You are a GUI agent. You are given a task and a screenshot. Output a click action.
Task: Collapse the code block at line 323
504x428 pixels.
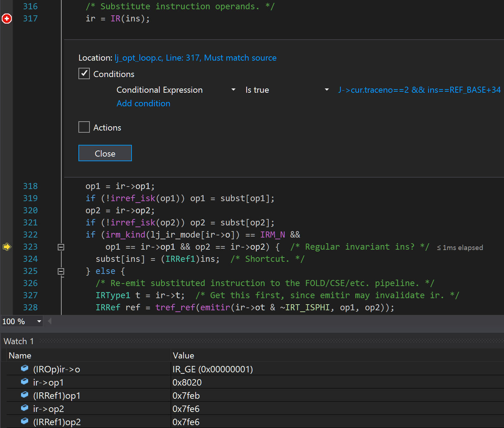click(x=61, y=247)
